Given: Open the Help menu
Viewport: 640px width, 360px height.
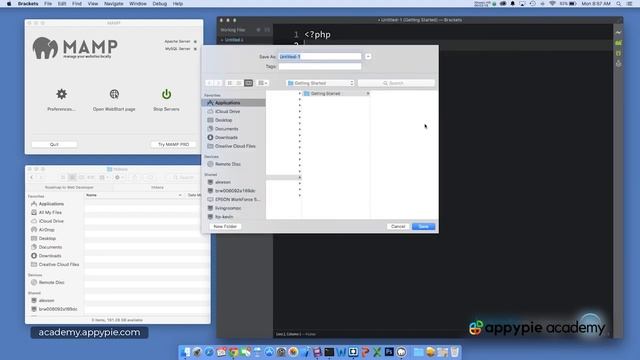Looking at the screenshot, I should (178, 4).
